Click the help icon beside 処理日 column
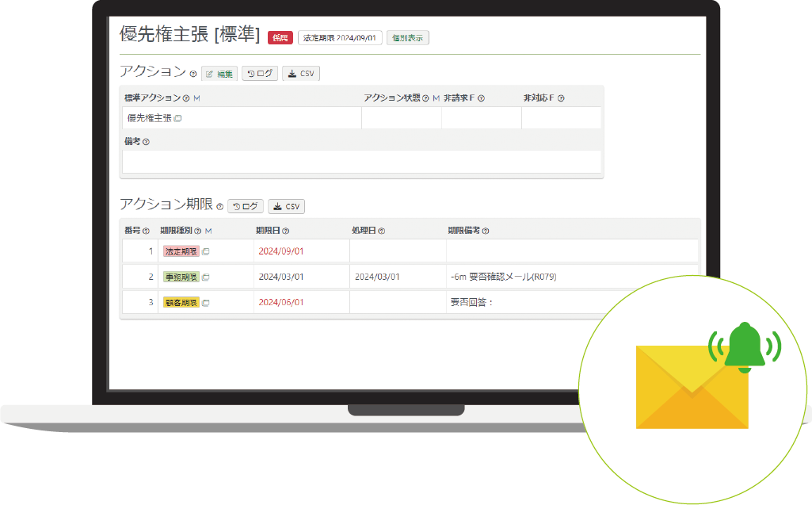The image size is (812, 505). [382, 231]
